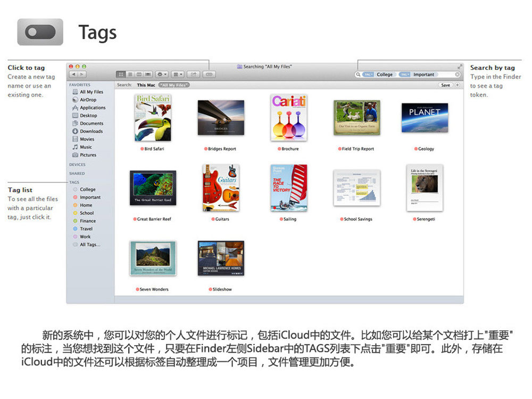Show All Tags in sidebar
Image resolution: width=532 pixels, height=399 pixels.
click(87, 245)
